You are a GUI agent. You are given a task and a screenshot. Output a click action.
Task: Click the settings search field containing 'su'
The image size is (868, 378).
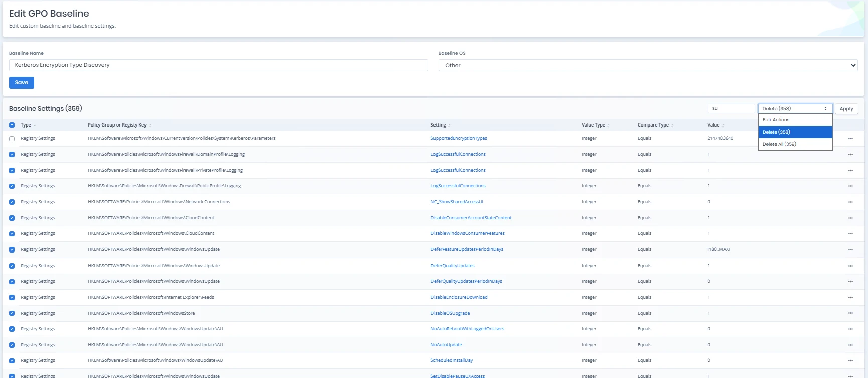731,108
